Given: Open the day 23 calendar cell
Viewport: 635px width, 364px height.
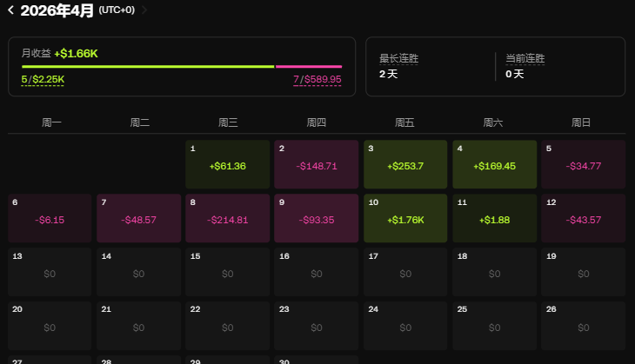Looking at the screenshot, I should pos(317,326).
